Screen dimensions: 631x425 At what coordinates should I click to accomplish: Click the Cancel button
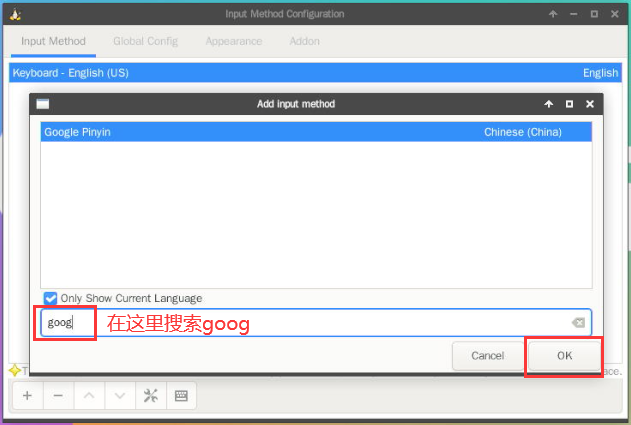click(x=488, y=356)
